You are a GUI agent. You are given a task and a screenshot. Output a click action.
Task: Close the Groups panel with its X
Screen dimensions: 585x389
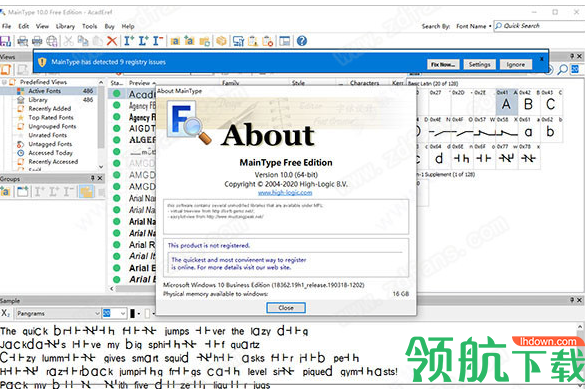(x=100, y=178)
